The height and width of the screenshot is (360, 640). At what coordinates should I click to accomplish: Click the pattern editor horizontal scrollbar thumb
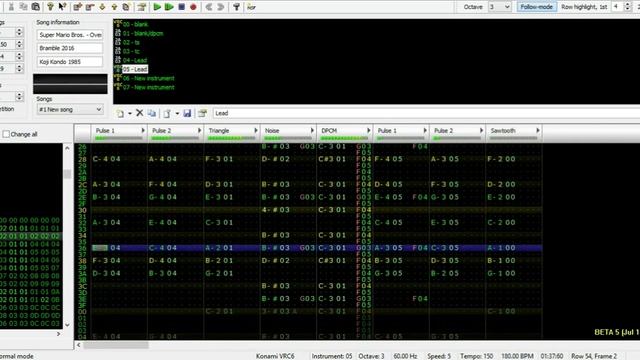pyautogui.click(x=116, y=345)
